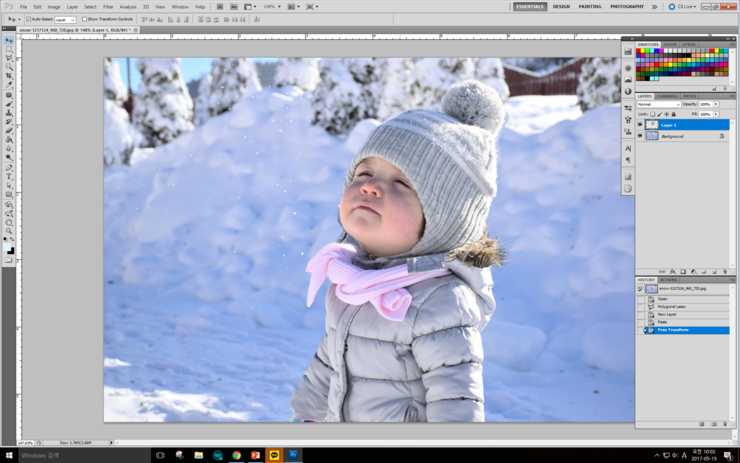The width and height of the screenshot is (740, 463).
Task: Click the Chrome icon in taskbar
Action: pos(236,455)
